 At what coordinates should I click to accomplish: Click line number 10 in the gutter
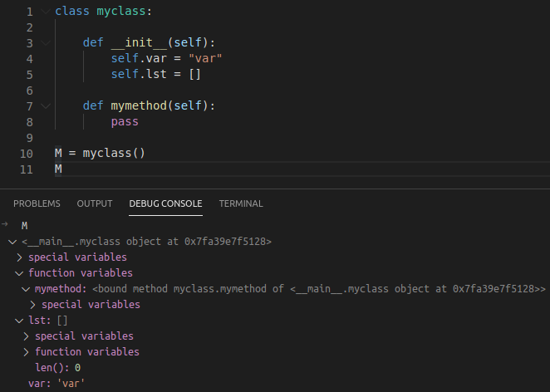tap(26, 154)
